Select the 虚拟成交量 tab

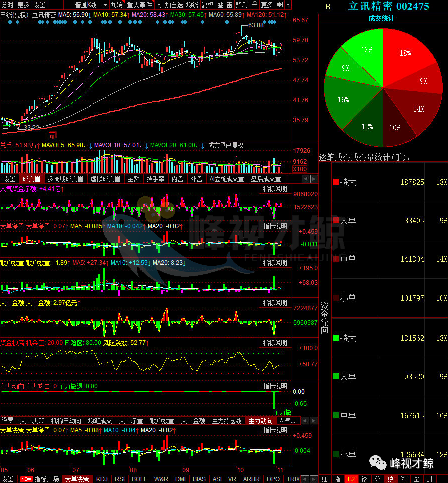pyautogui.click(x=105, y=179)
